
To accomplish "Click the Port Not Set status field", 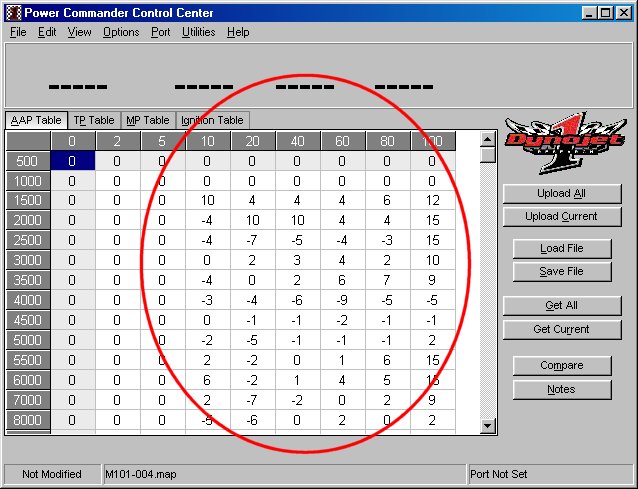I will [x=551, y=474].
